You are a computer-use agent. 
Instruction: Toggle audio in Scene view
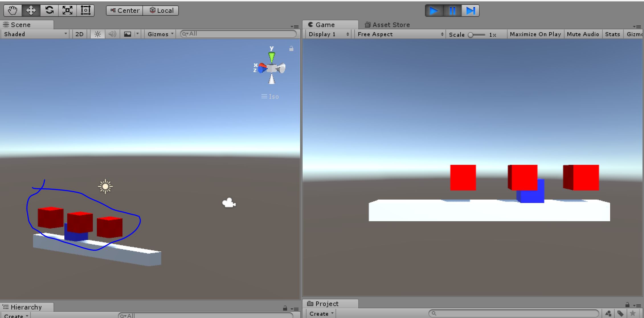[111, 34]
